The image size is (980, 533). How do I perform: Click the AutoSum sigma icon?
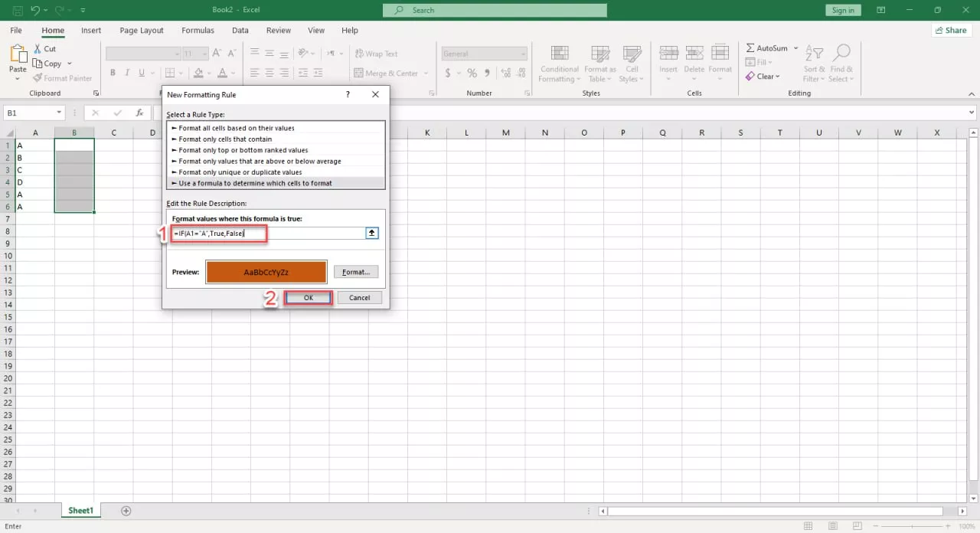[x=750, y=48]
